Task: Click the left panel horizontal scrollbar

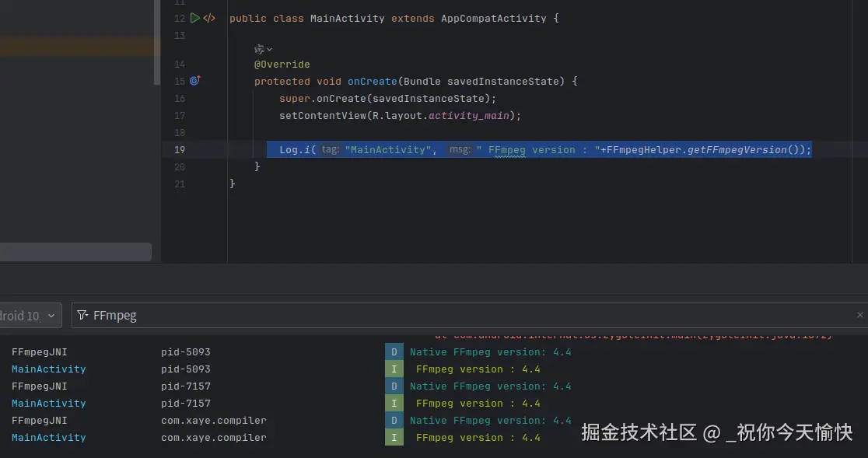Action: coord(75,252)
